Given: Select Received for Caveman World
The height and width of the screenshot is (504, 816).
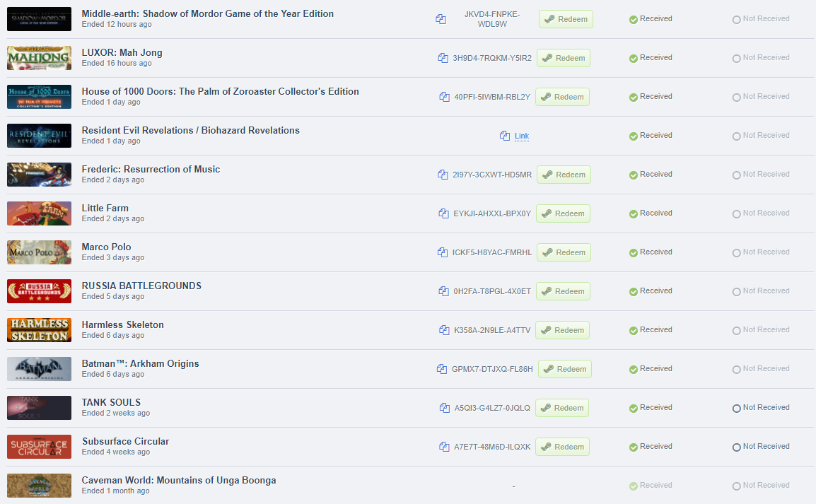Looking at the screenshot, I should pyautogui.click(x=651, y=486).
